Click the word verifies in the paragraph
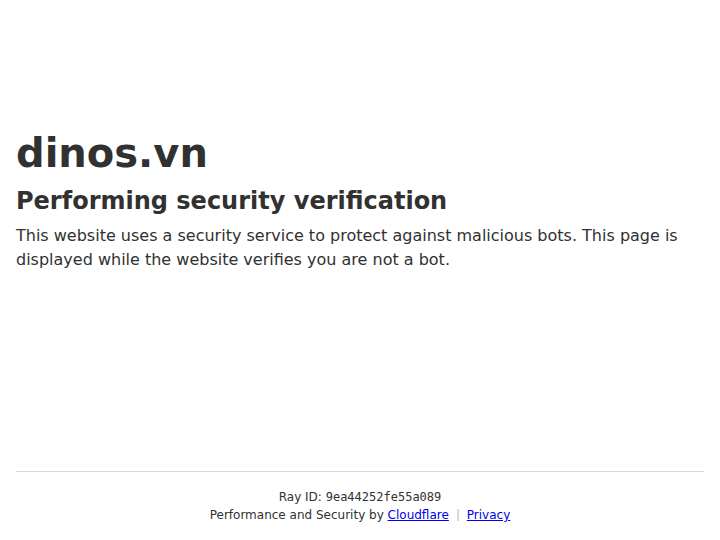The height and width of the screenshot is (540, 720). [273, 260]
